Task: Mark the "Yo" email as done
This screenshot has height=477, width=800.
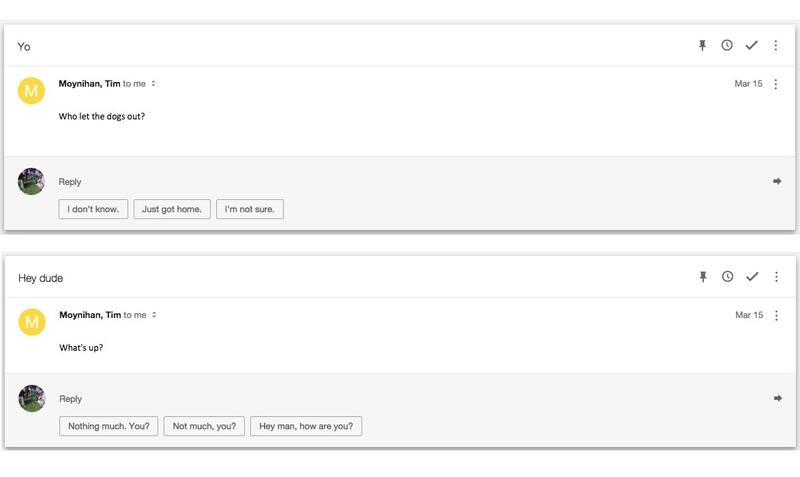Action: (752, 46)
